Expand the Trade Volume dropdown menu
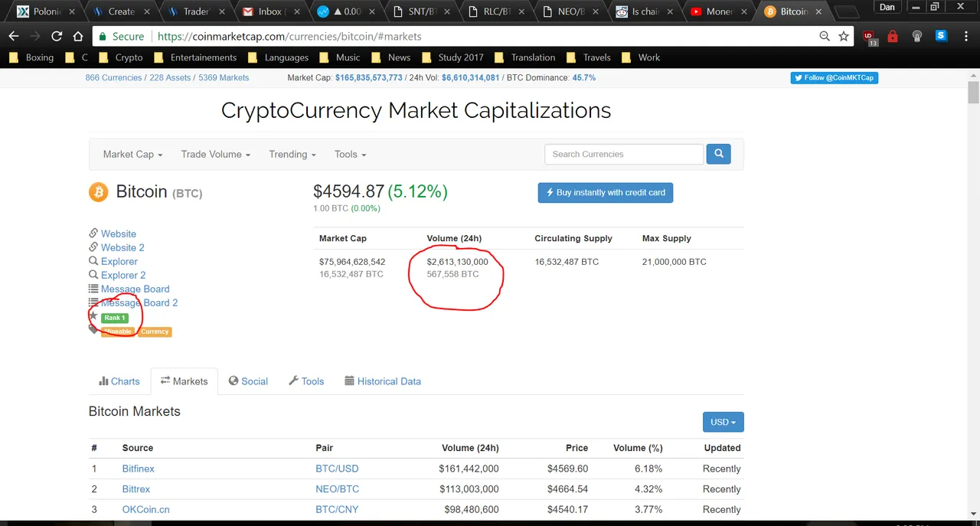Viewport: 980px width, 526px height. 216,154
